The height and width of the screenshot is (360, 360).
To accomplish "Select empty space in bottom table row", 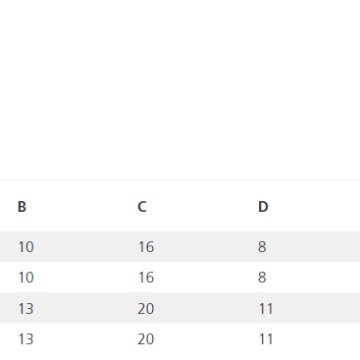I will point(317,339).
